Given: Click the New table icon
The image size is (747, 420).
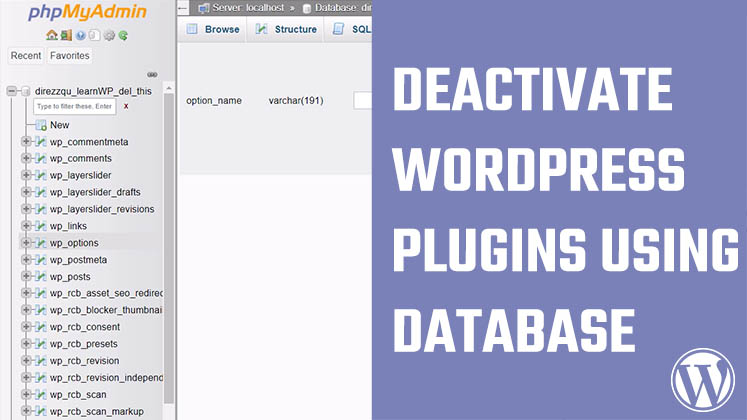Looking at the screenshot, I should 41,125.
